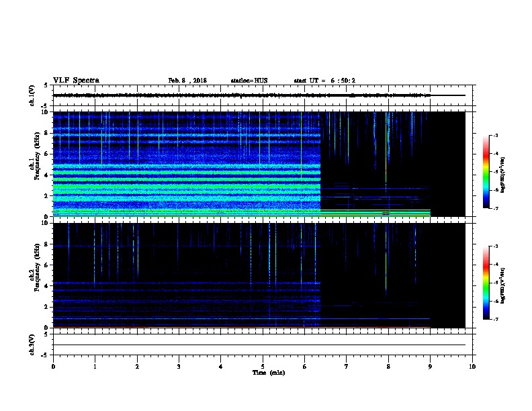Click time axis tick label "5"

pyautogui.click(x=263, y=367)
